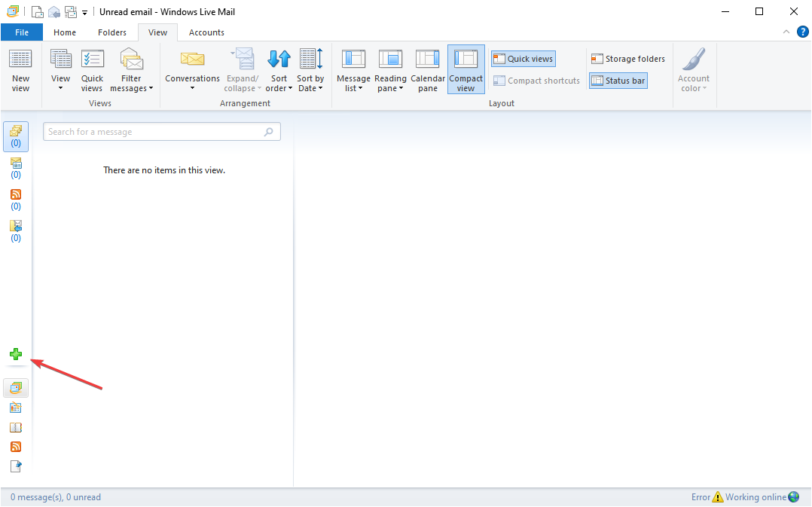The width and height of the screenshot is (812, 507).
Task: Select the folder-with-arrow quick view icon
Action: tap(16, 231)
